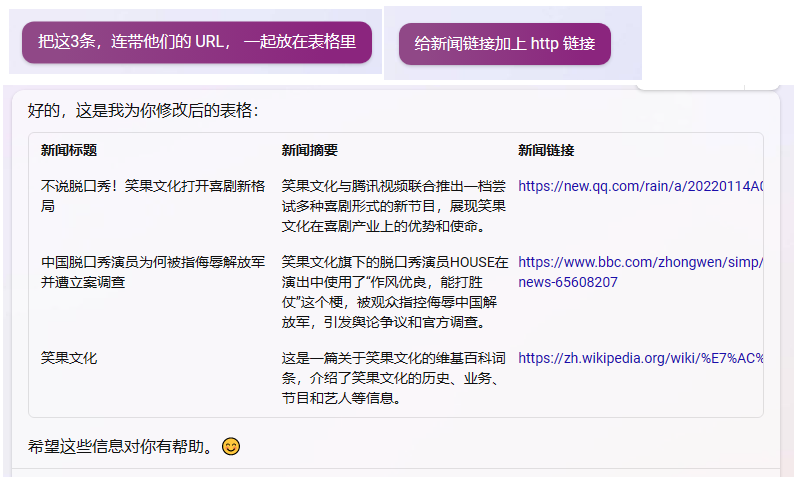Select title '中国脱口秀演员为何被指侮辱解放军并遭立案调查'
Image resolution: width=809 pixels, height=477 pixels.
coord(153,272)
